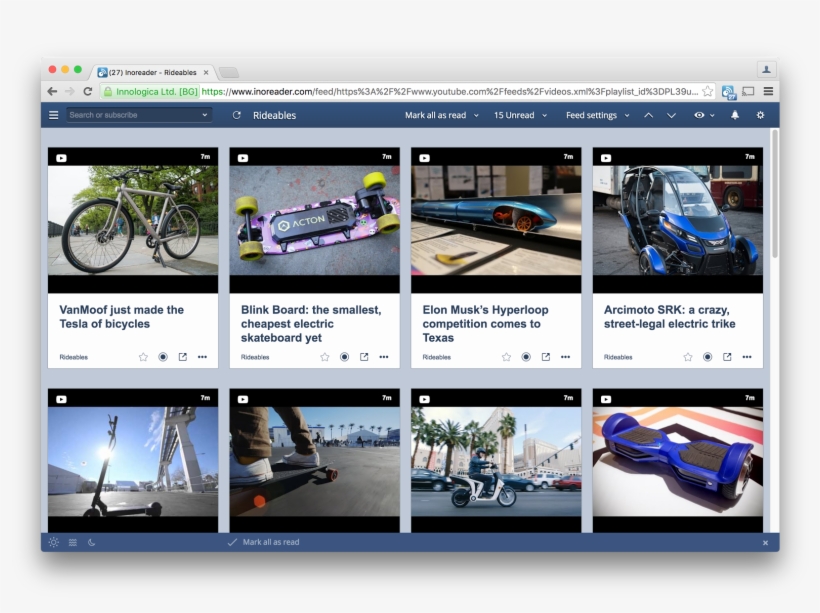The height and width of the screenshot is (613, 820).
Task: Click Rideables feed label under Arcimoto card
Action: click(618, 357)
